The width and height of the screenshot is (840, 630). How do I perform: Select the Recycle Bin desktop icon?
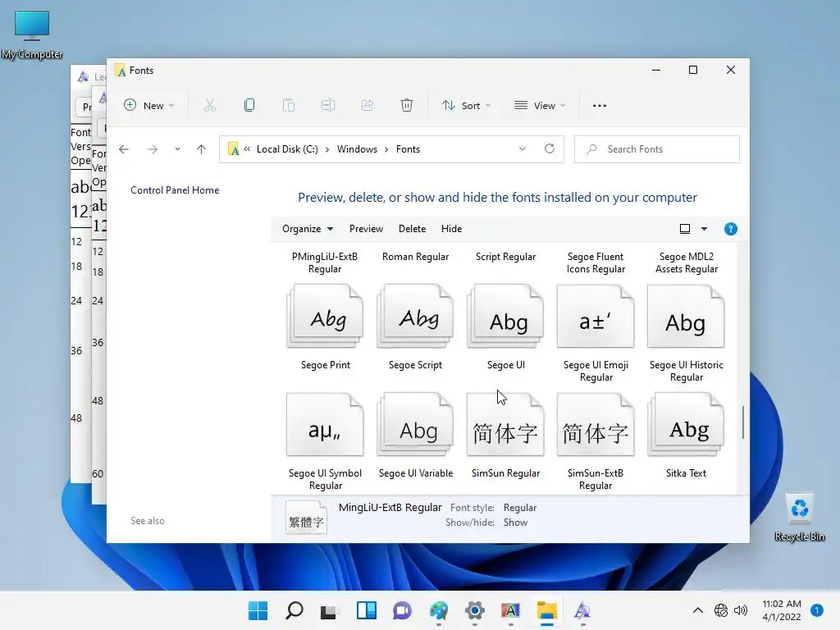(800, 518)
